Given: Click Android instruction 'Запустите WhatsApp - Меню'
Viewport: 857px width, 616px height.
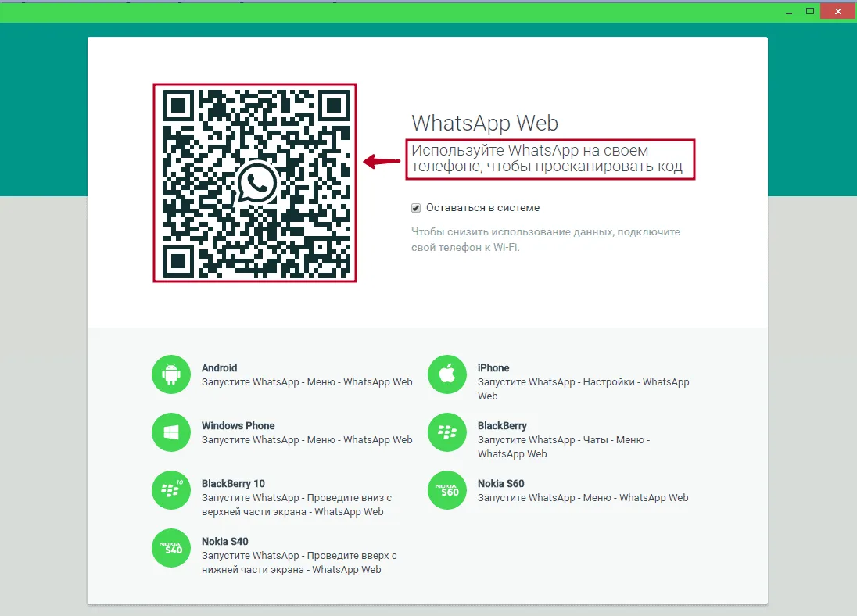Looking at the screenshot, I should 307,382.
